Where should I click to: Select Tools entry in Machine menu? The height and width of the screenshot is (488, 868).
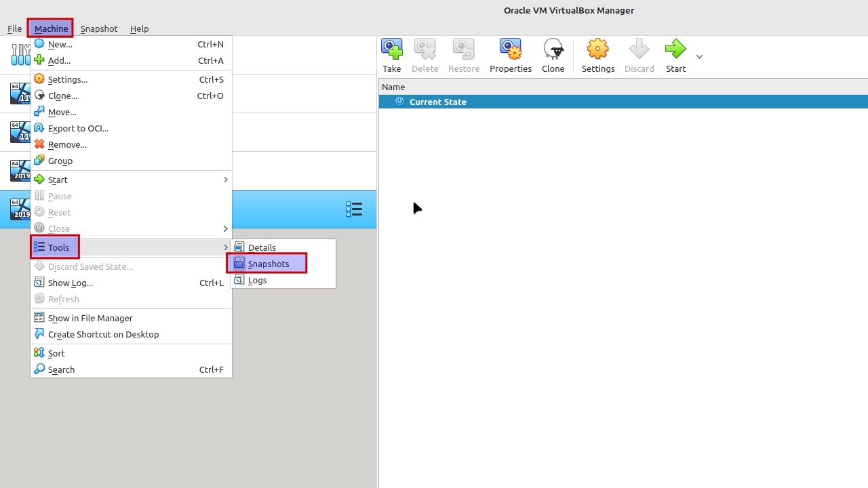click(131, 247)
